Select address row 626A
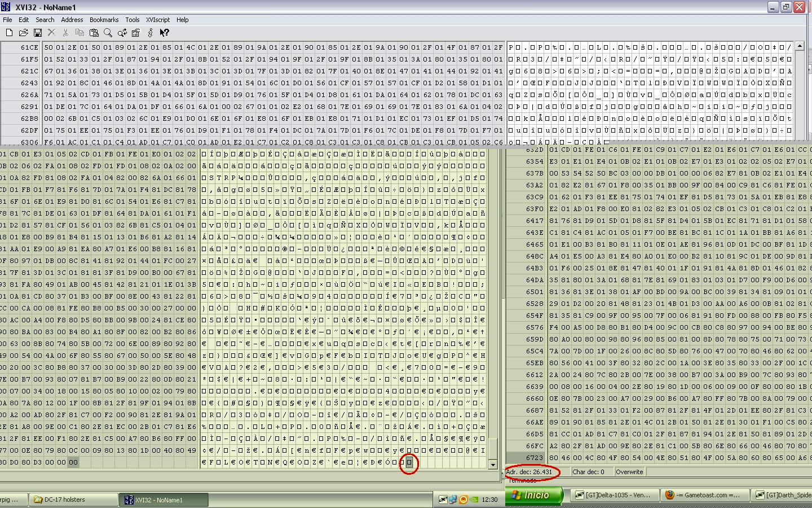The width and height of the screenshot is (812, 508). pos(22,95)
